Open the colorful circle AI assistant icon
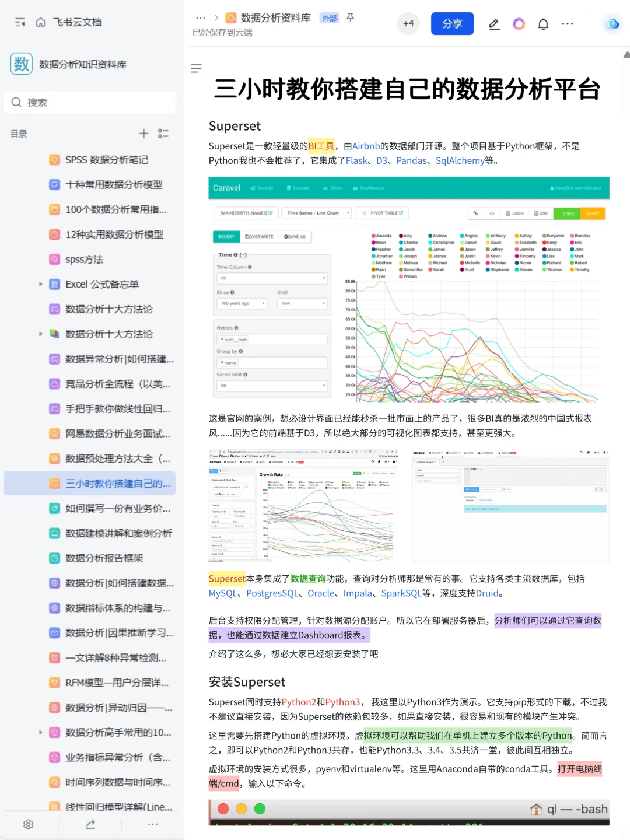Viewport: 630px width, 840px height. coord(519,24)
